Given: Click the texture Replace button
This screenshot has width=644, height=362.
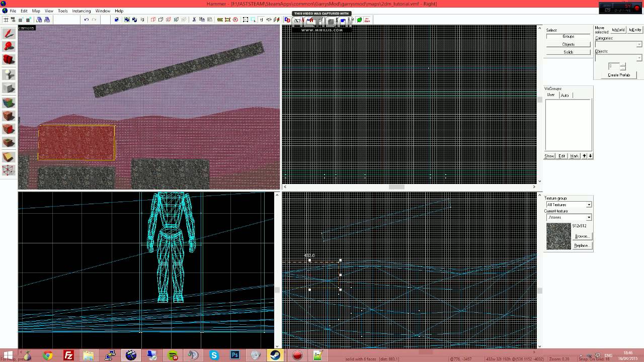Looking at the screenshot, I should (x=582, y=245).
